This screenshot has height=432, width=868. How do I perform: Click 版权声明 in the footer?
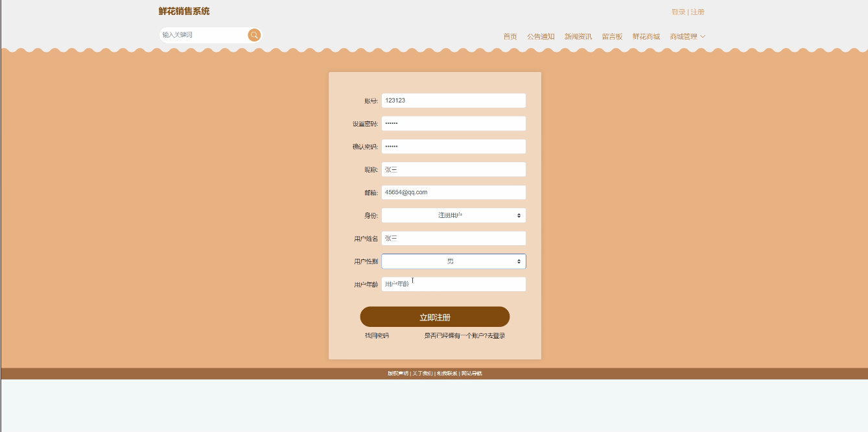pyautogui.click(x=398, y=374)
